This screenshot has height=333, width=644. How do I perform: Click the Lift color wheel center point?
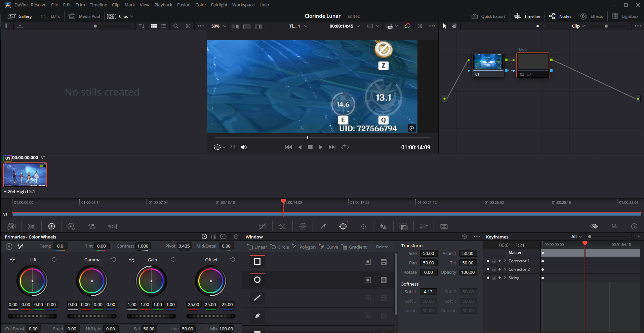coord(32,281)
